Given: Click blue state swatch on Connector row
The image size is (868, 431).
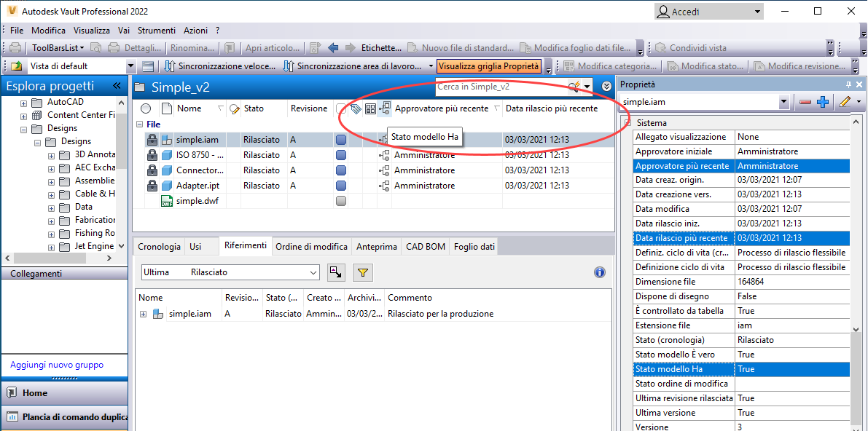Looking at the screenshot, I should tap(341, 170).
